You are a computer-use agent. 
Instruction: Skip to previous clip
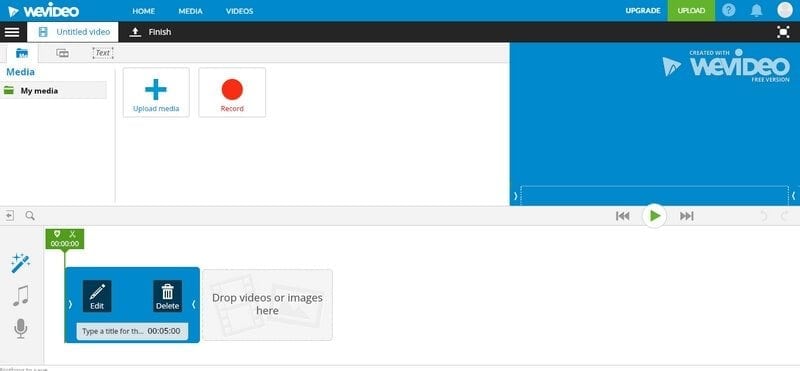[x=622, y=216]
